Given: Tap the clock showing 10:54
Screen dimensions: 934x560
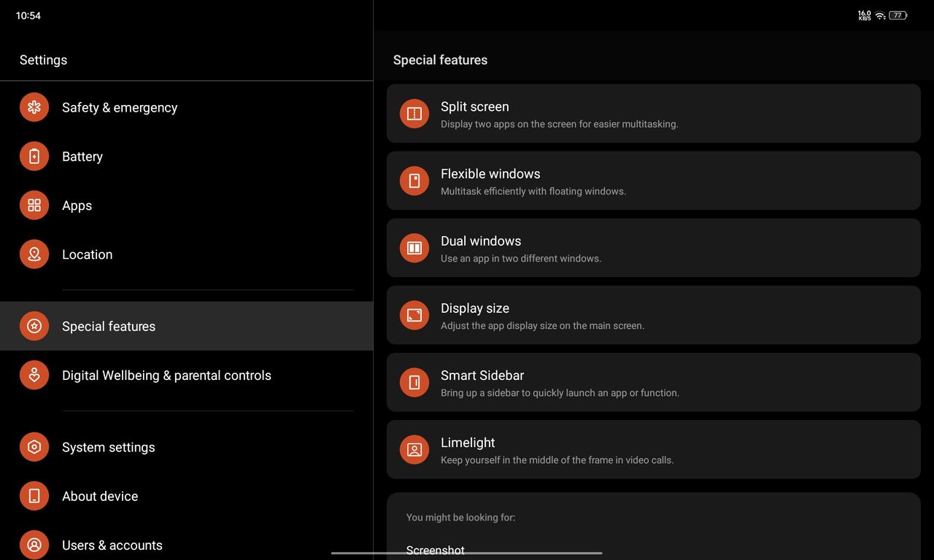Looking at the screenshot, I should (28, 15).
